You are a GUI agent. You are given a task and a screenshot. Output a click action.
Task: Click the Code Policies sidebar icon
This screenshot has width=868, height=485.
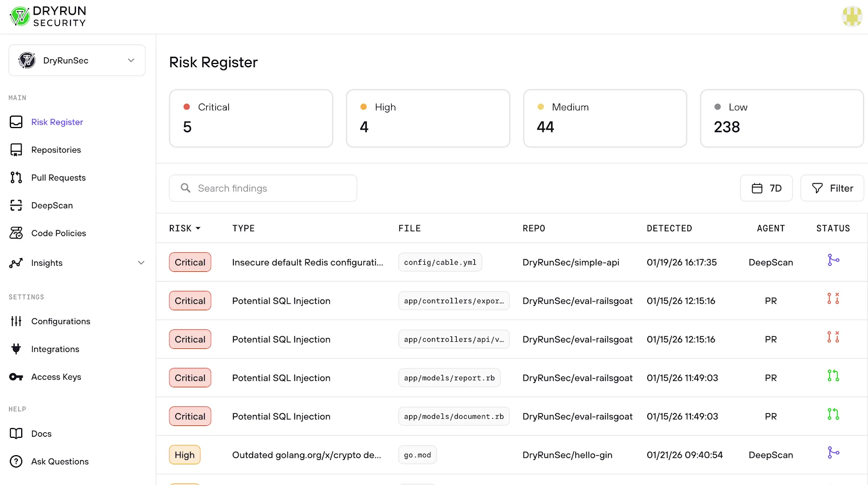(16, 233)
